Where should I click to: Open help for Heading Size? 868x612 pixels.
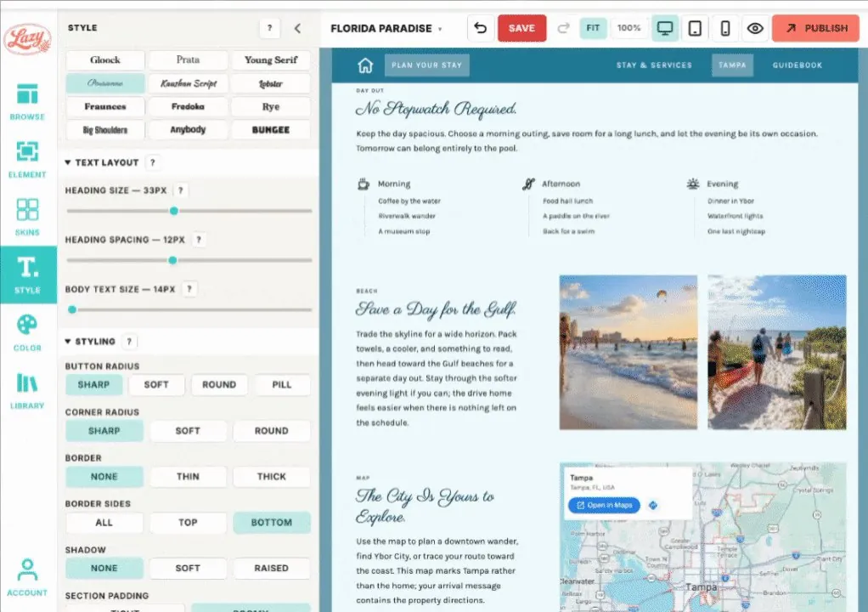pos(180,190)
